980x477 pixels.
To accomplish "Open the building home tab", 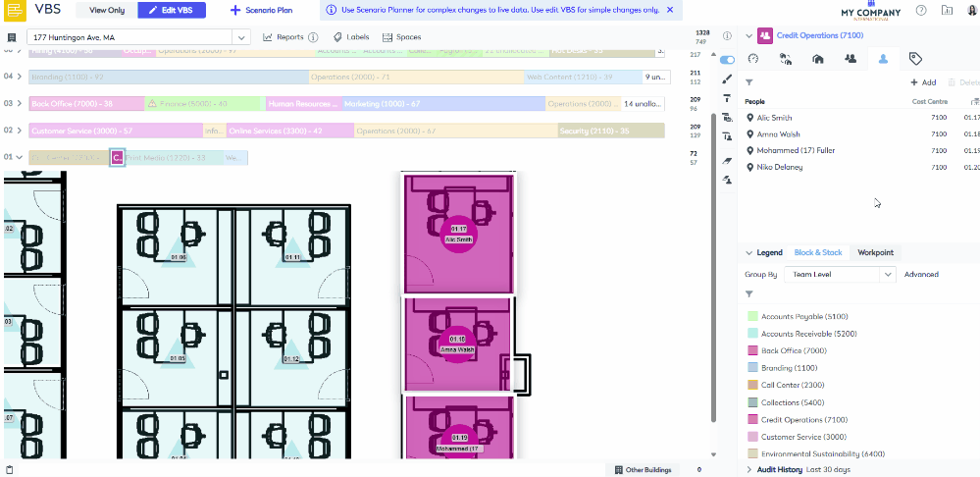I will [817, 59].
